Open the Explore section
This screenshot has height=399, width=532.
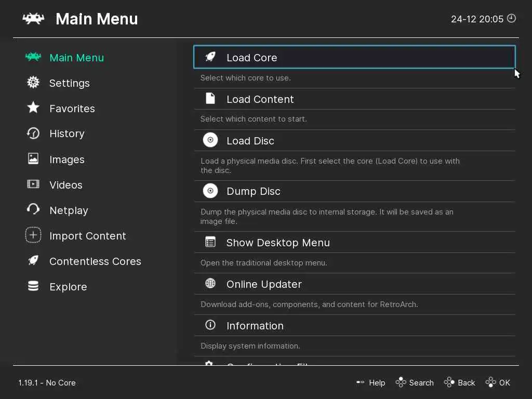pos(68,287)
